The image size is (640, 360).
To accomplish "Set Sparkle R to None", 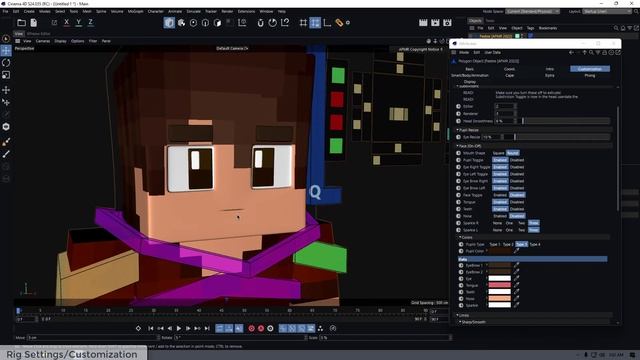I will click(x=497, y=223).
